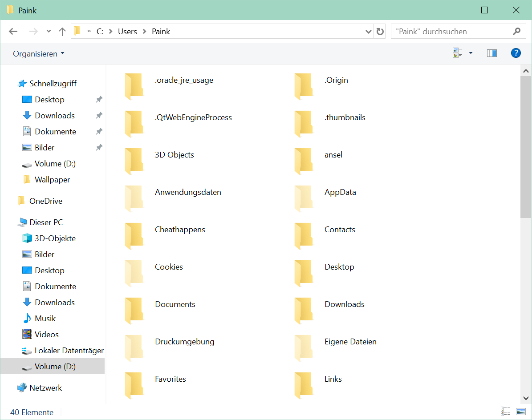Click the search field "Paink" durchsuchen
Image resolution: width=532 pixels, height=420 pixels.
[451, 32]
